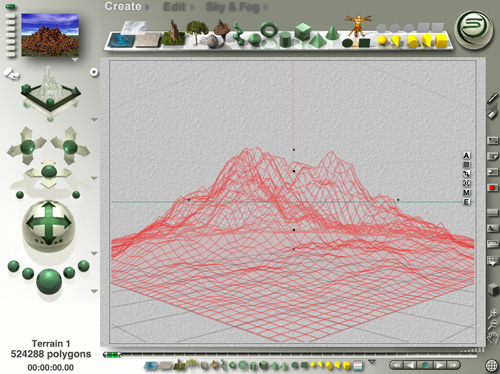This screenshot has height=374, width=500.
Task: Open the Create palette label
Action: click(123, 6)
